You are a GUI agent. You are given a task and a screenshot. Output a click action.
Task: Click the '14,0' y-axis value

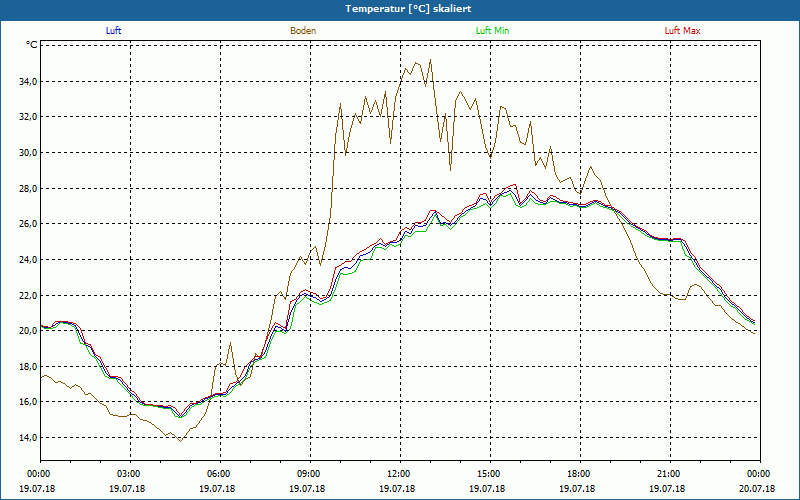point(28,438)
